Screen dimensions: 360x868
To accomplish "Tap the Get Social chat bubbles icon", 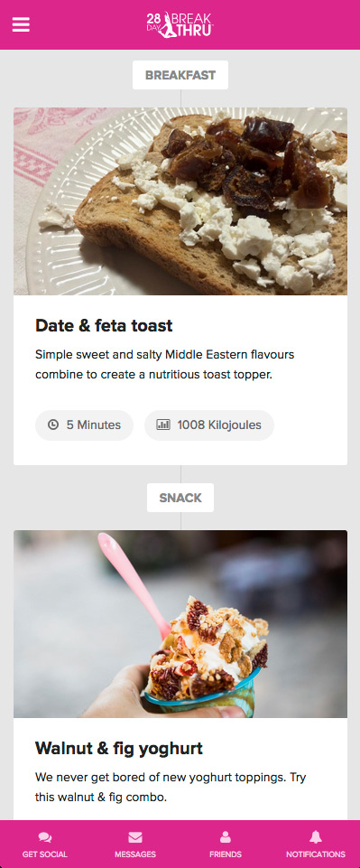I will (x=45, y=837).
